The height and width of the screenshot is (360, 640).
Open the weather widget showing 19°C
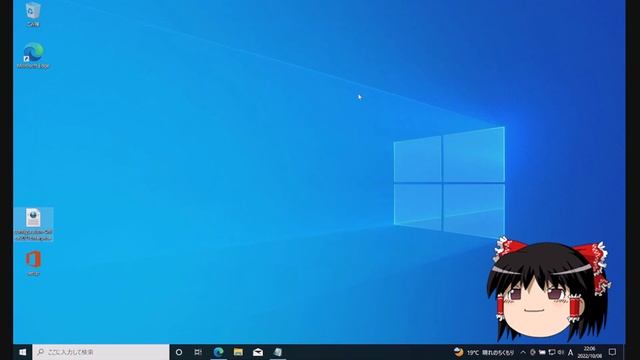click(x=484, y=352)
